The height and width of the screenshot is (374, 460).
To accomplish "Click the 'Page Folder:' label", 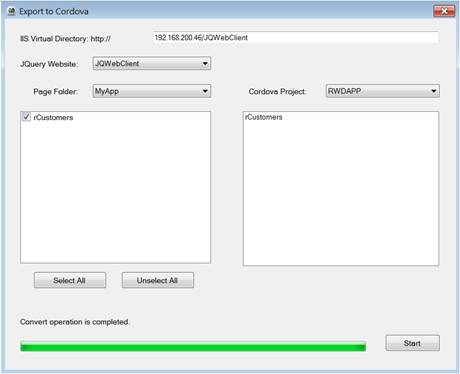I will [x=56, y=92].
